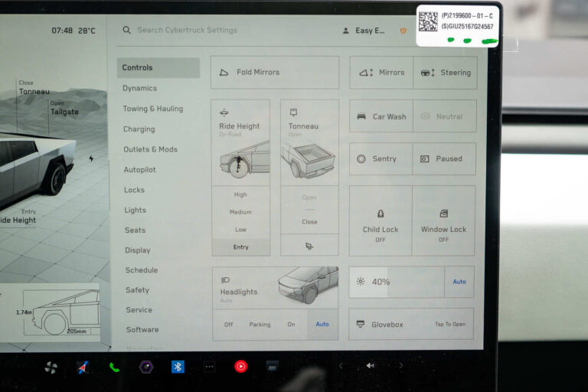Open the Easy E... driver profile
Viewport: 588px width, 392px height.
pyautogui.click(x=364, y=31)
